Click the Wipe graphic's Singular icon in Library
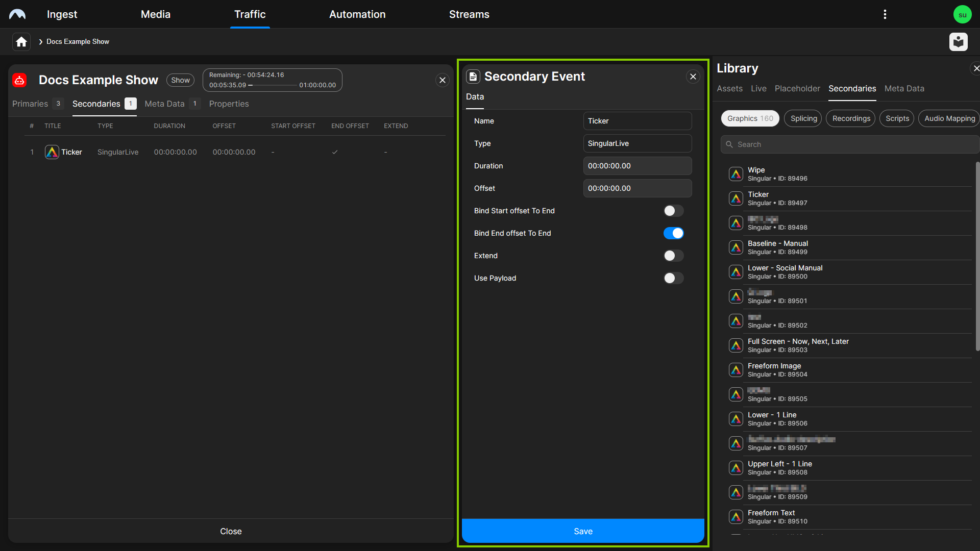Screen dimensions: 980x551 click(x=736, y=173)
